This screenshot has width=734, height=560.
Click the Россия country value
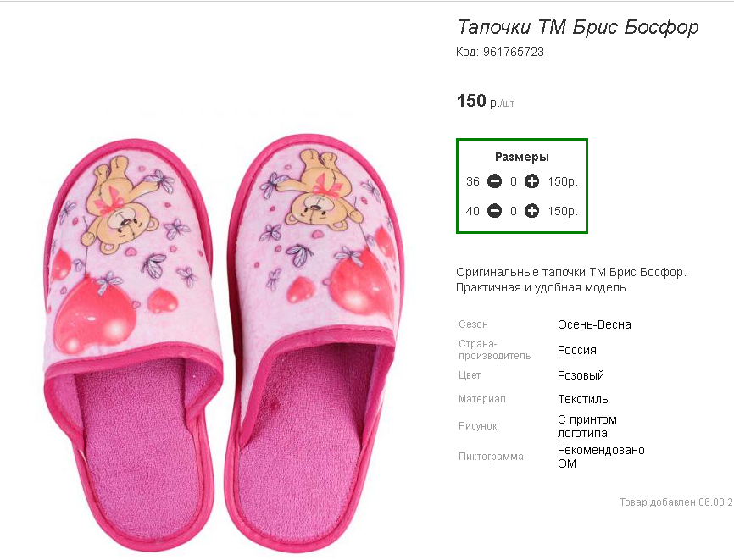(x=577, y=350)
